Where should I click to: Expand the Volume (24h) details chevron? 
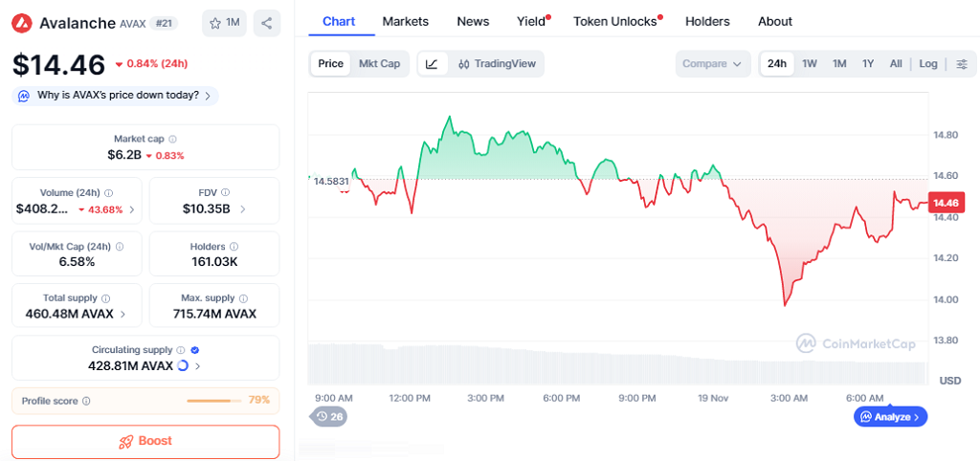point(132,209)
